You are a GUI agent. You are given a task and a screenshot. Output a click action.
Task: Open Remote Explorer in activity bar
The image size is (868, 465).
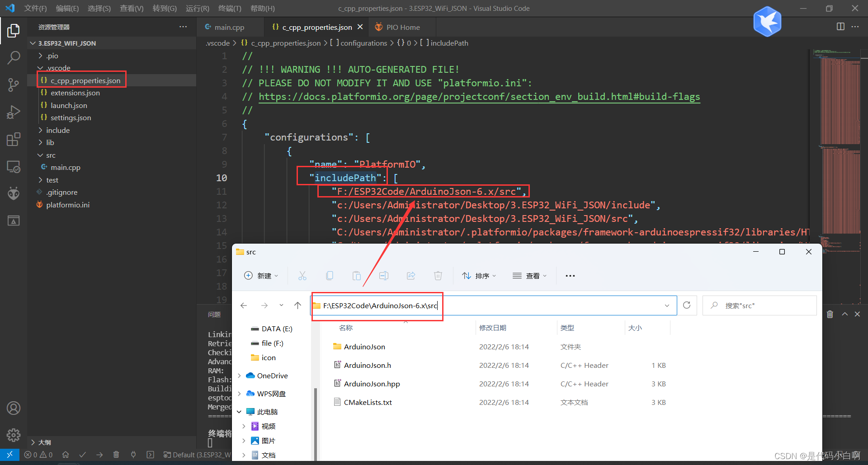click(x=14, y=167)
